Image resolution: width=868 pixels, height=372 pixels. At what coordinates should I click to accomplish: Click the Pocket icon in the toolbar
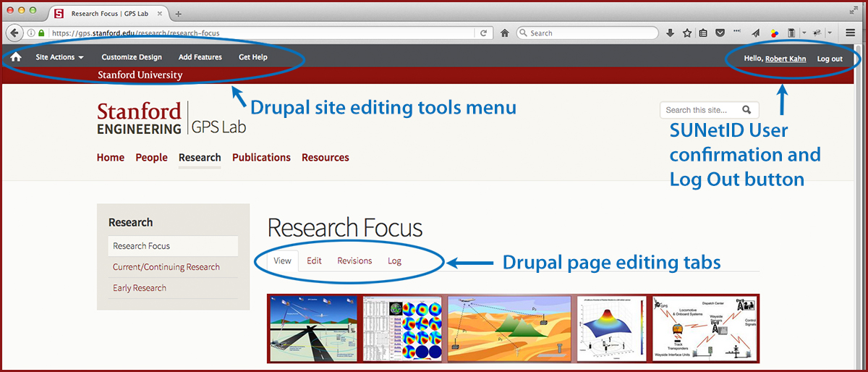[x=720, y=33]
